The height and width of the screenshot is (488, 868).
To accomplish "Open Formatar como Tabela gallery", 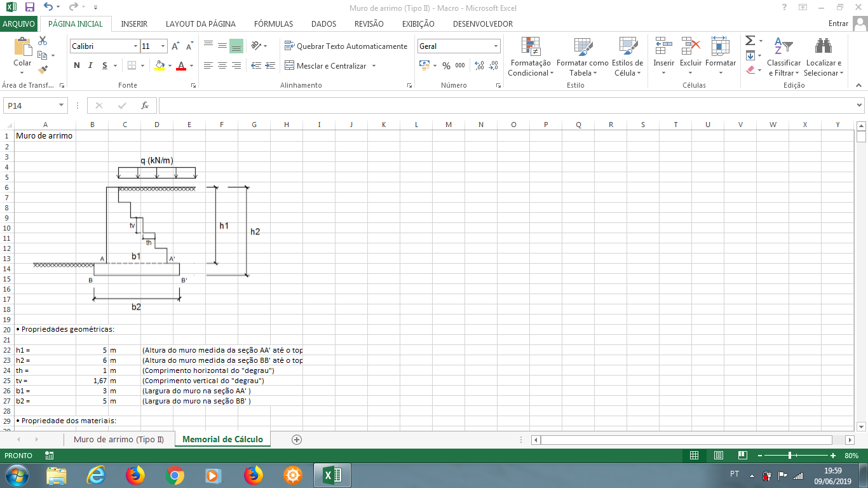I will pyautogui.click(x=583, y=57).
